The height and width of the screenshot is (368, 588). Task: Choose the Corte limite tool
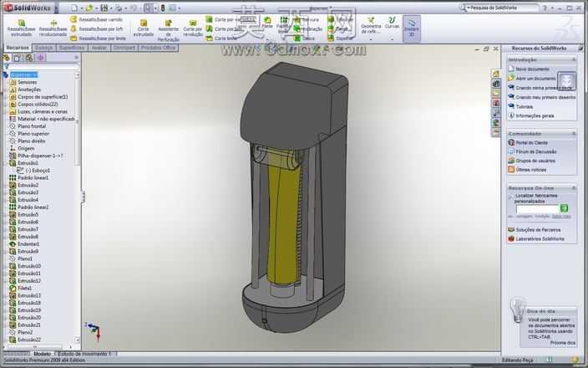[221, 38]
